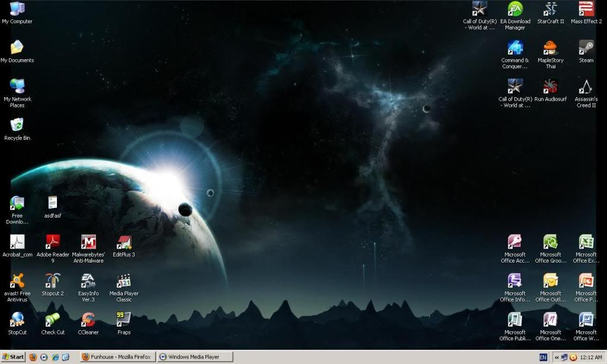Screen dimensions: 607x364
Task: Open the Start menu
Action: pyautogui.click(x=13, y=357)
